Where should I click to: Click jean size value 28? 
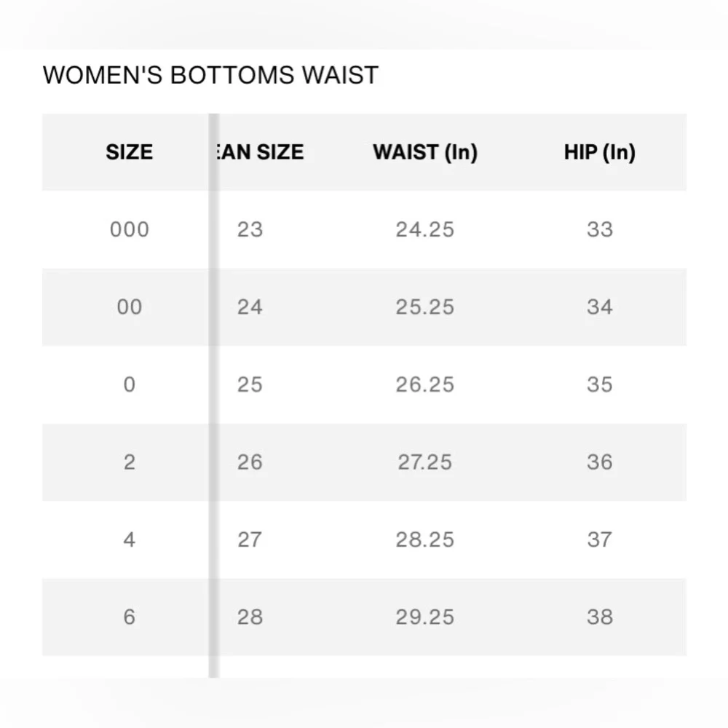(250, 617)
